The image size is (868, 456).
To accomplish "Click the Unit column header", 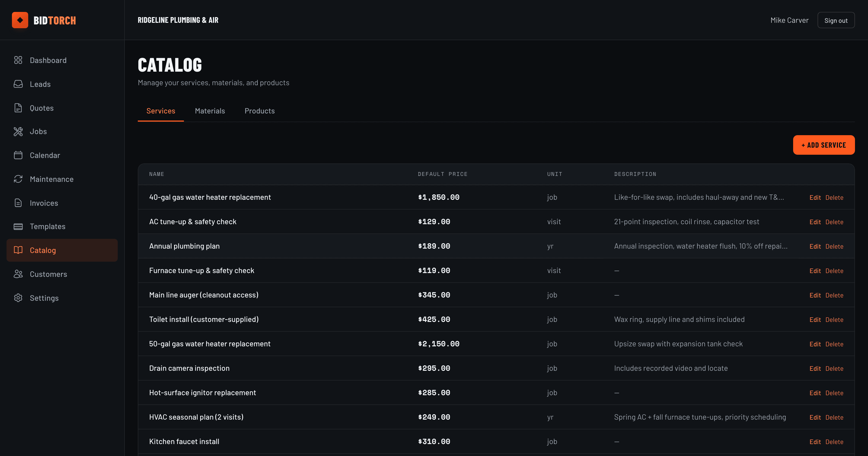I will click(554, 174).
